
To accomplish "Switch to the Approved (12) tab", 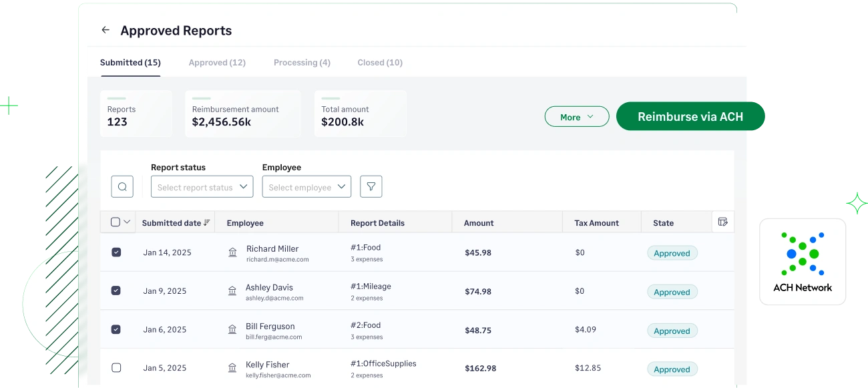I will [x=217, y=62].
